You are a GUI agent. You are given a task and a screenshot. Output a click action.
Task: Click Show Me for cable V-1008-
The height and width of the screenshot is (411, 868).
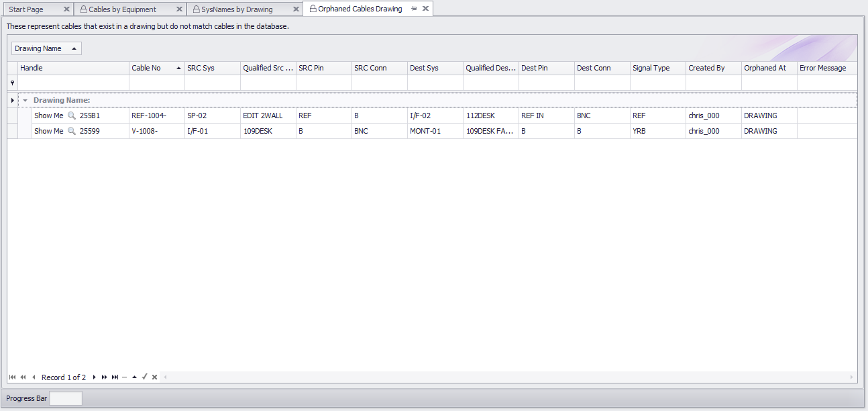click(x=48, y=131)
